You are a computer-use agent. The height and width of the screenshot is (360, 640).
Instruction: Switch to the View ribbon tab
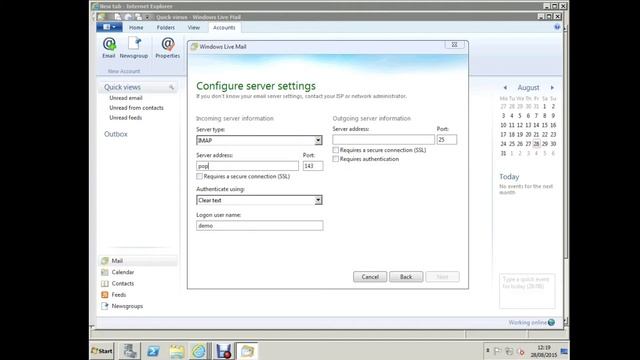point(194,27)
